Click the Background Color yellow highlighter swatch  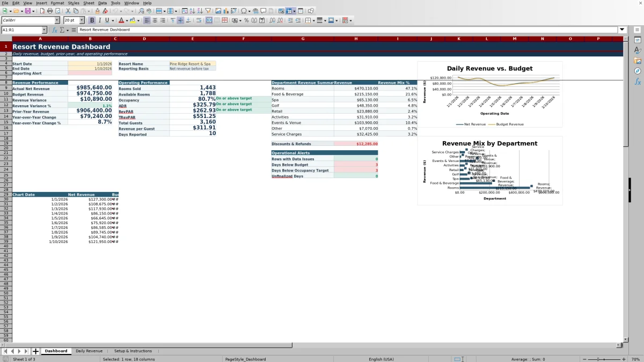[x=133, y=20]
